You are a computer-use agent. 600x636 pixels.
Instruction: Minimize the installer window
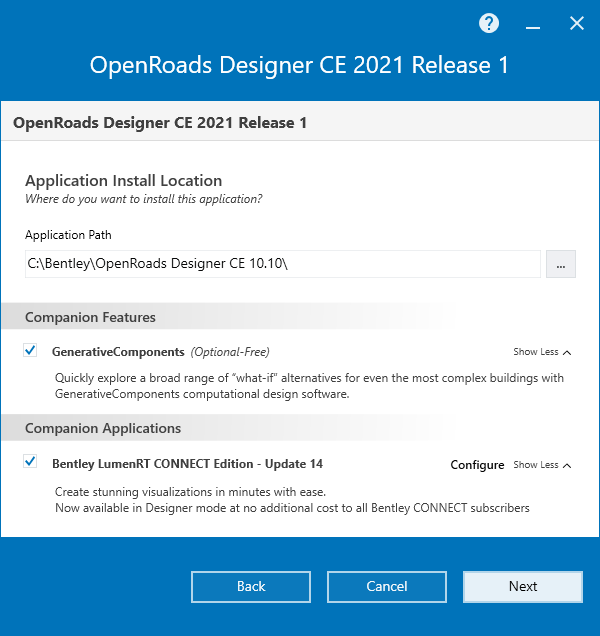(x=533, y=27)
